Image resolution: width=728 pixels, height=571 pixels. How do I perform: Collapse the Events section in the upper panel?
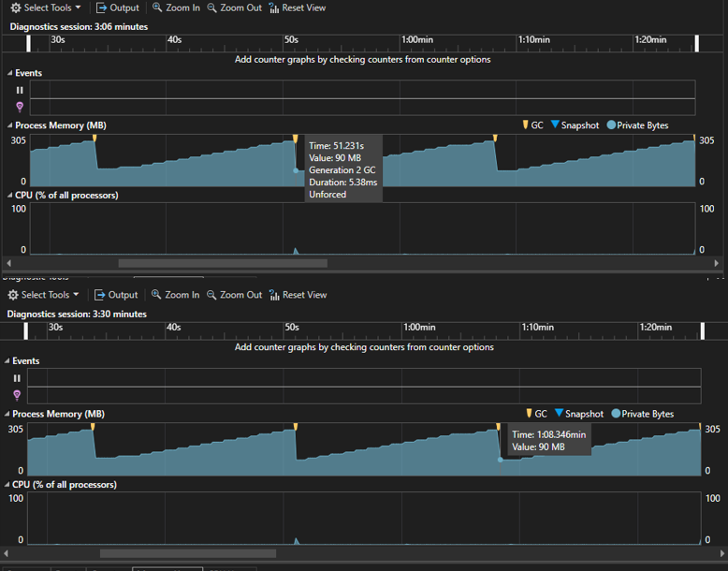pos(10,73)
